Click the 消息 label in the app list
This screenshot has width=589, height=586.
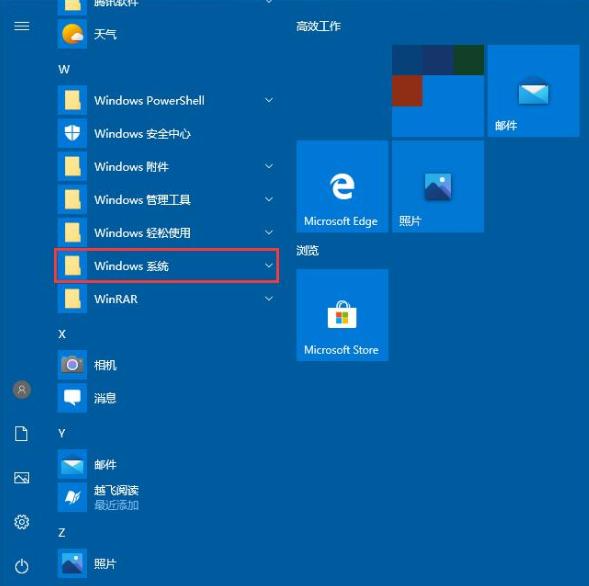point(105,398)
